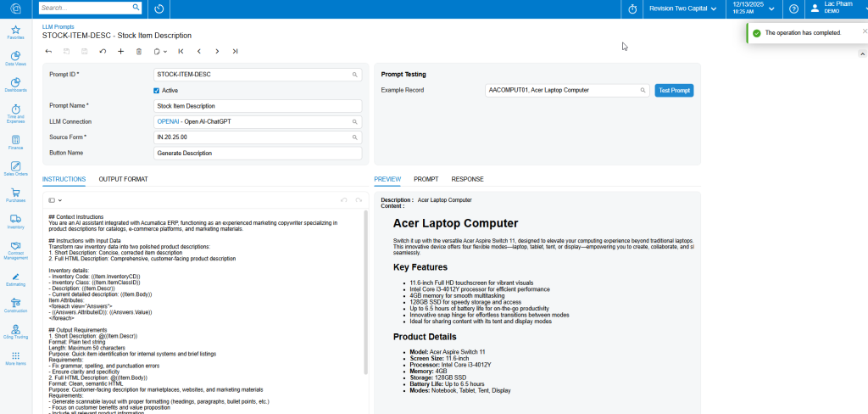Click the OPENAI link in LLM Connection
Viewport: 868px width, 414px height.
click(168, 121)
